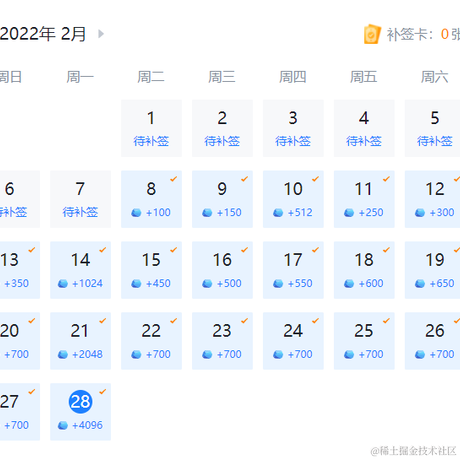Click 待补签 link on day 6
Screen dimensions: 460x460
tap(13, 212)
